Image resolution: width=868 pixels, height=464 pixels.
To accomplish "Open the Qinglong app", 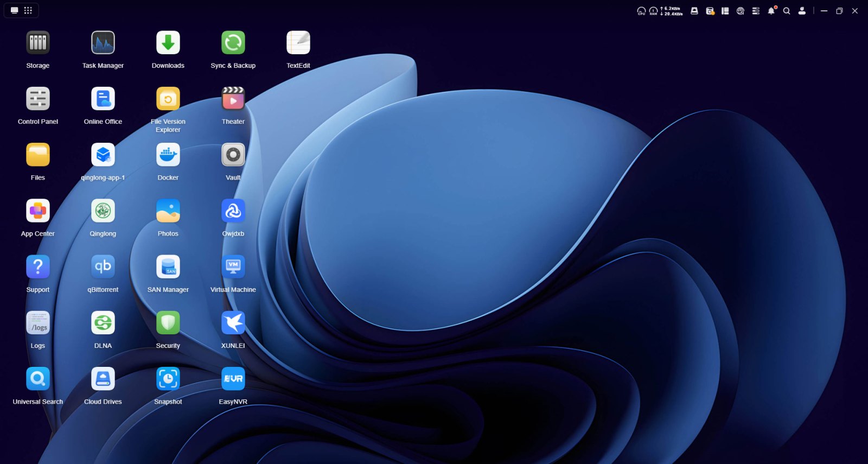I will click(x=103, y=211).
